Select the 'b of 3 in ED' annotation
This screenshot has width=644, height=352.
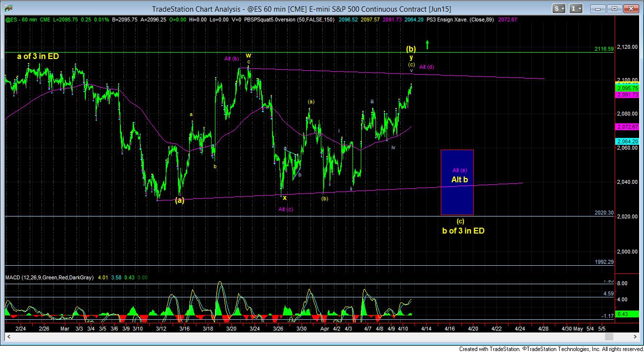click(x=463, y=231)
